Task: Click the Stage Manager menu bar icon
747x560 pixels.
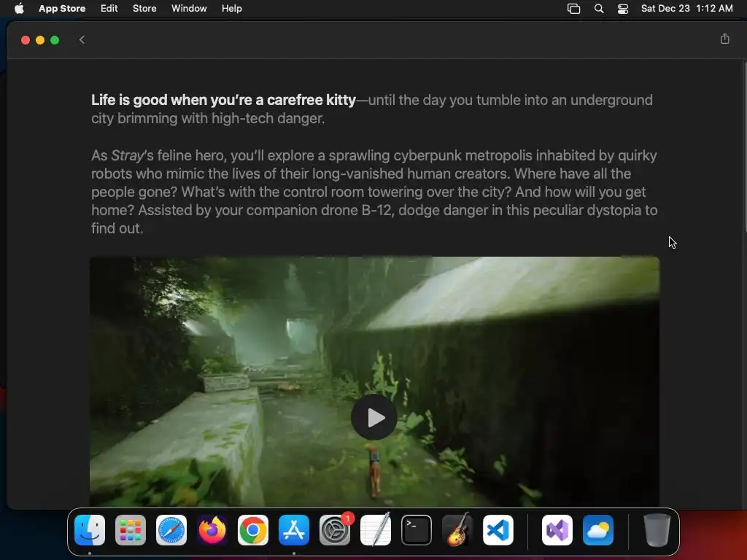Action: [573, 9]
